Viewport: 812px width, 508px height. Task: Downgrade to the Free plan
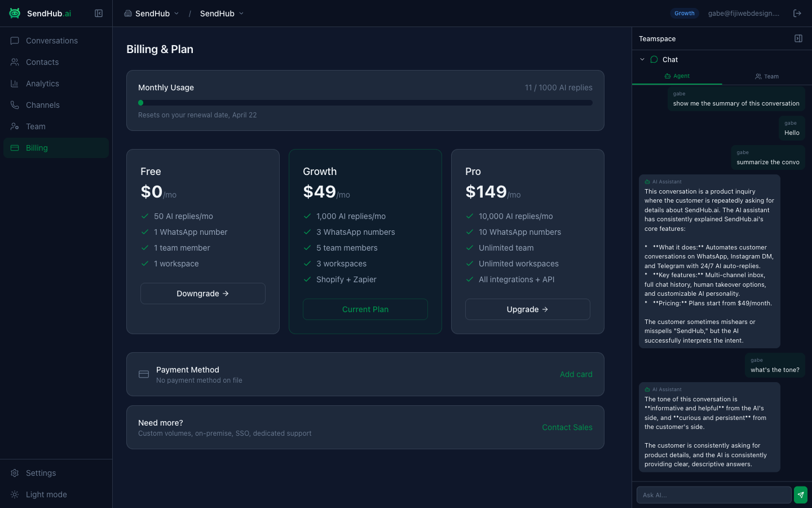coord(203,294)
